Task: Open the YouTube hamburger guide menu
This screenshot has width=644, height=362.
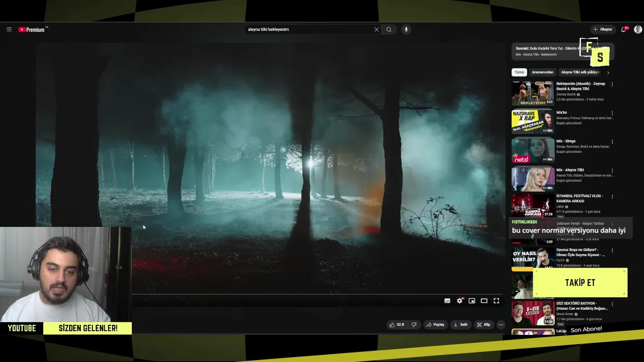Action: [x=9, y=30]
